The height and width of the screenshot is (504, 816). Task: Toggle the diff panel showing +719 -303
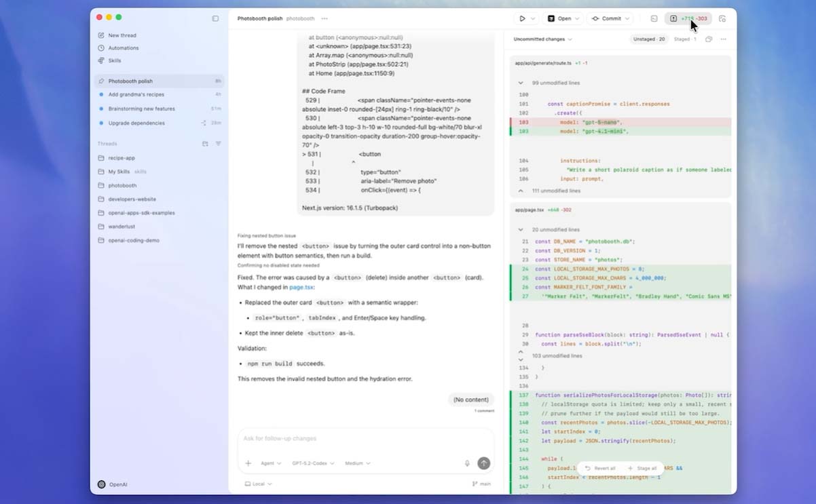tap(688, 19)
